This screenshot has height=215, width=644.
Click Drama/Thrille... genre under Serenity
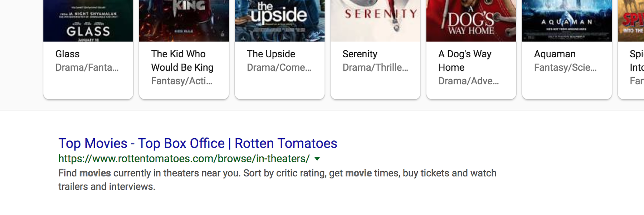pyautogui.click(x=375, y=67)
